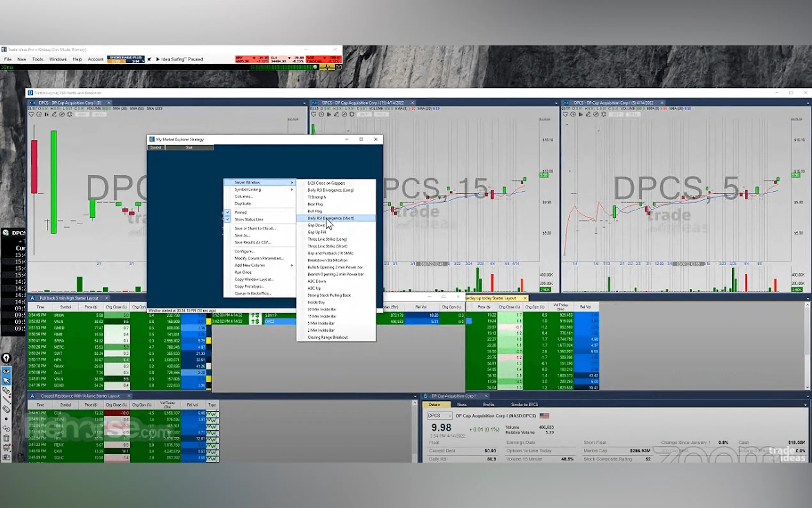Screen dimensions: 812x508
Task: Click the pencil drawing icon on 5-minute chart
Action: pos(588,115)
